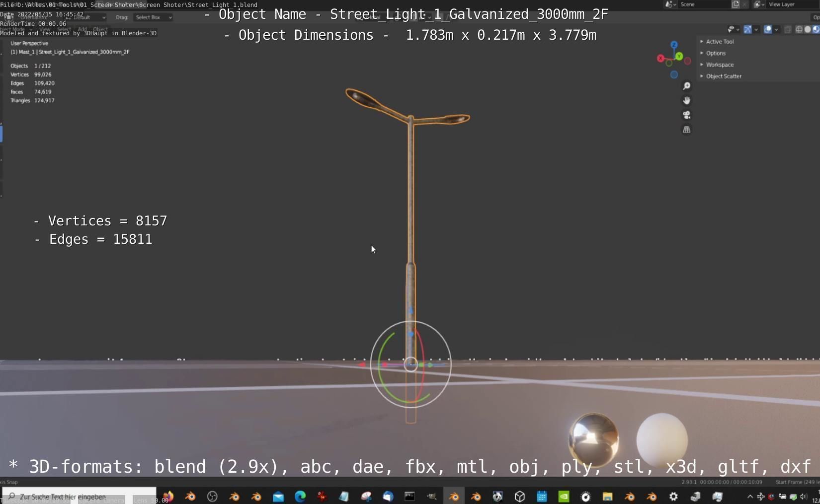The width and height of the screenshot is (820, 504).
Task: Click the 'Objects 1/212' statistic
Action: (30, 66)
